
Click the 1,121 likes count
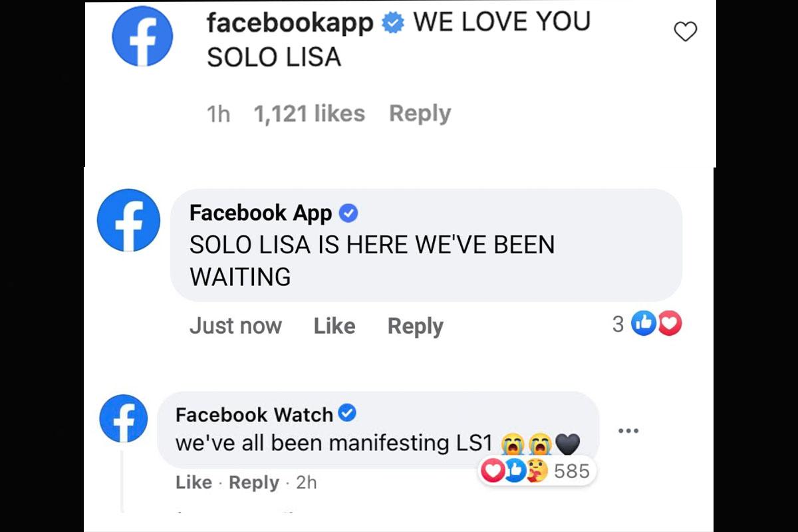click(309, 113)
